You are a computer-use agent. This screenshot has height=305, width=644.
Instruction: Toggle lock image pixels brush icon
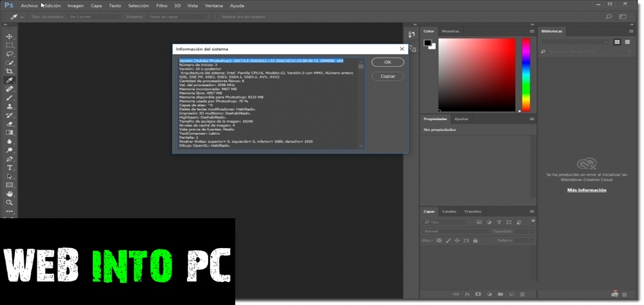coord(448,241)
